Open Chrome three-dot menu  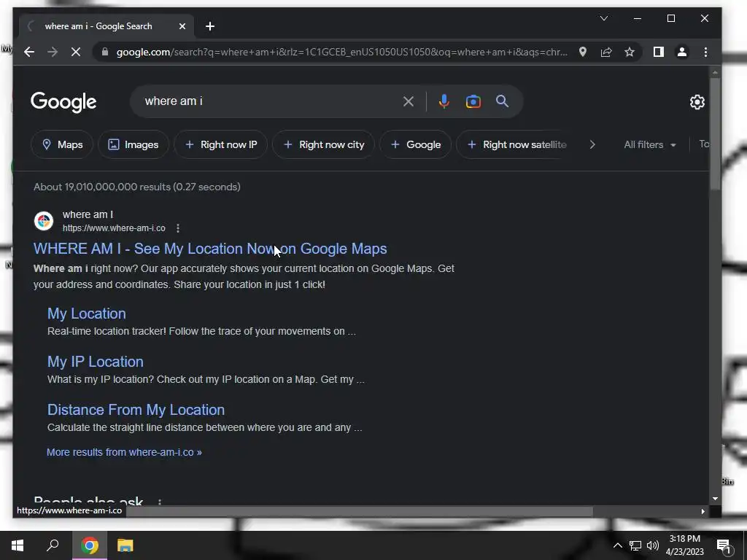[x=705, y=52]
